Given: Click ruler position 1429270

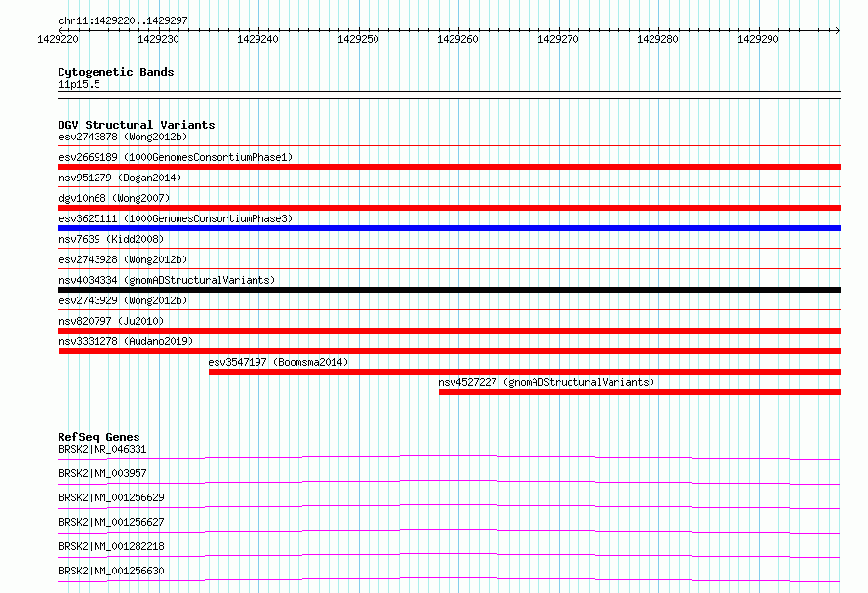Looking at the screenshot, I should click(558, 39).
